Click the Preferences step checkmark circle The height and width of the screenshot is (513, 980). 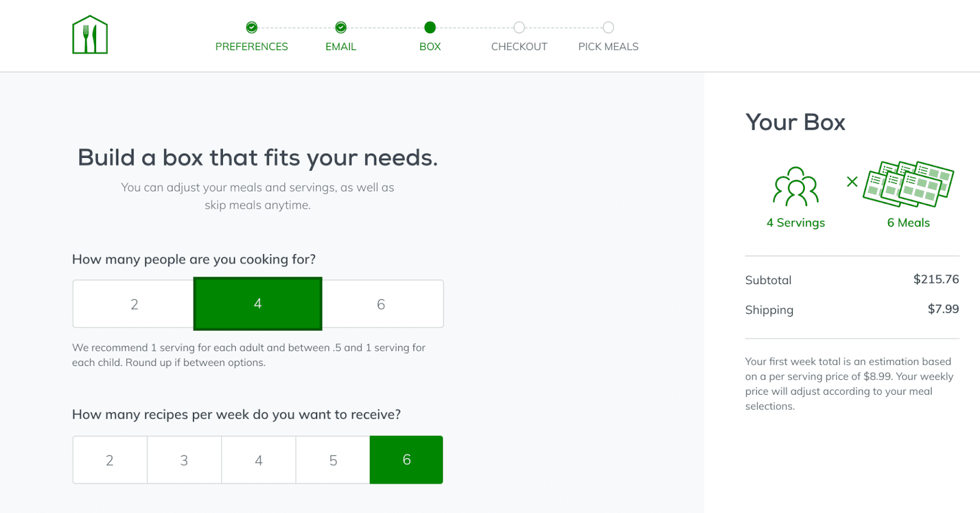[x=252, y=28]
